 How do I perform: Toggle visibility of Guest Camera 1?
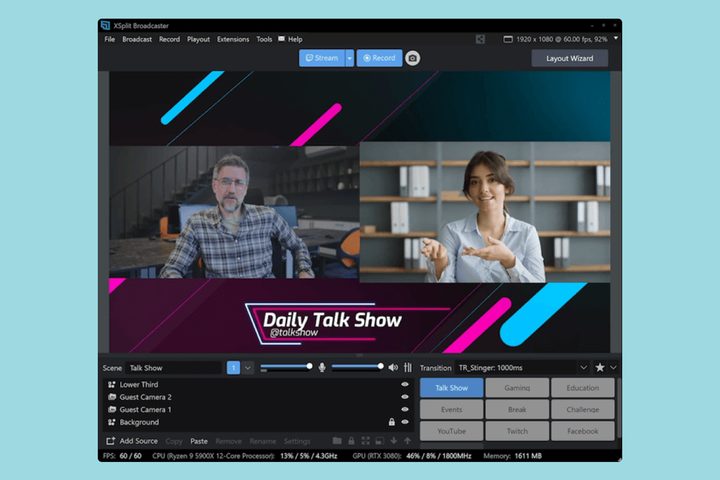(x=406, y=410)
